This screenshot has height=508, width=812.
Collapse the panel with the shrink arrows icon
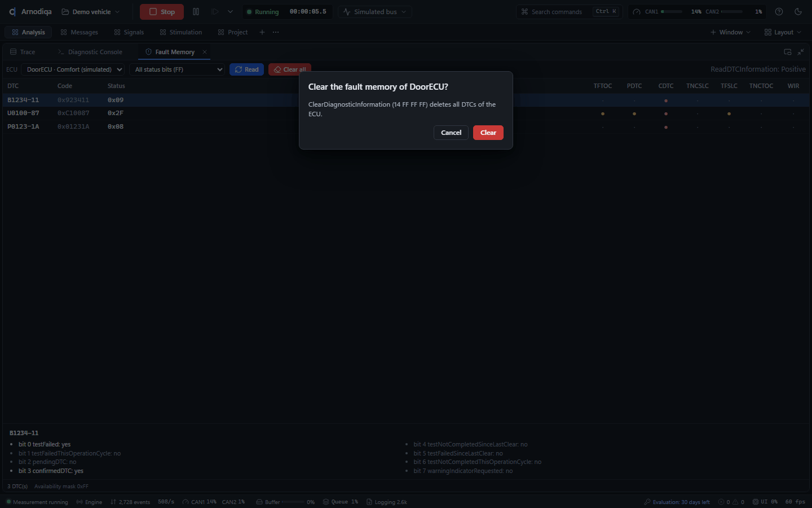tap(801, 52)
